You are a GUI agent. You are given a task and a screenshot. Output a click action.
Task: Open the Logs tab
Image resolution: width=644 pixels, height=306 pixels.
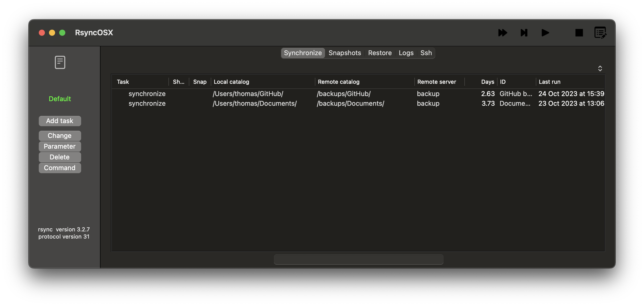point(406,53)
